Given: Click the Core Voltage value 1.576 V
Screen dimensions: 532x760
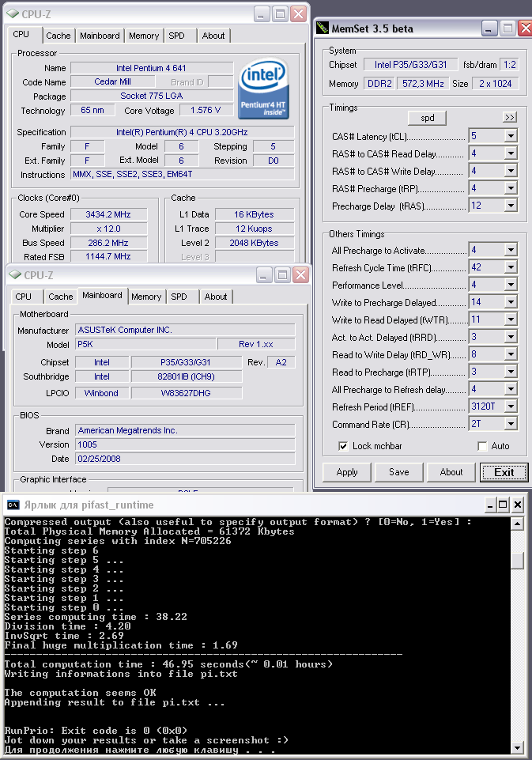Looking at the screenshot, I should pos(206,110).
